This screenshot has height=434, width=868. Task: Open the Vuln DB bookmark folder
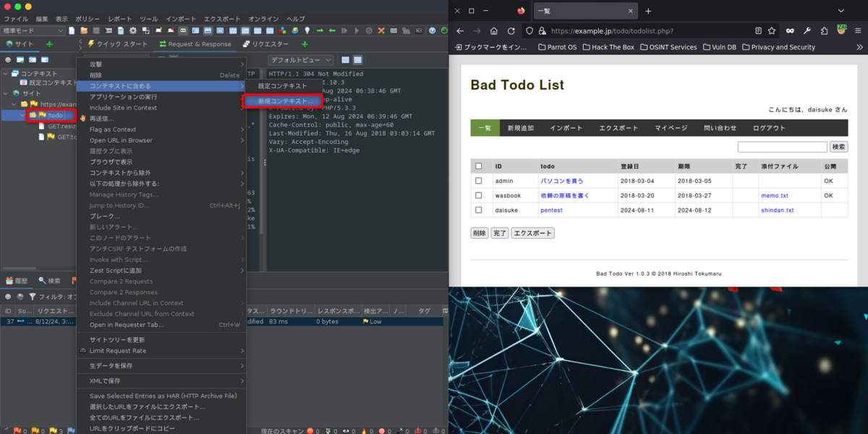(x=720, y=47)
